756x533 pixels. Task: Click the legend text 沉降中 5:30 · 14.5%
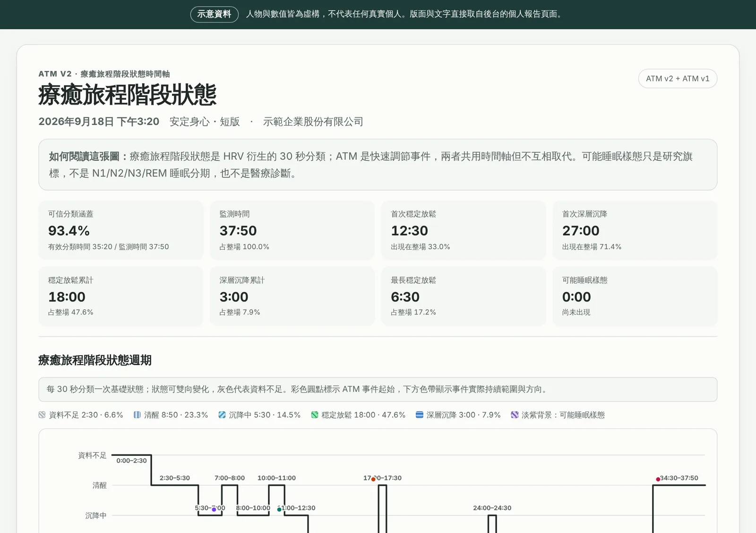(x=265, y=415)
